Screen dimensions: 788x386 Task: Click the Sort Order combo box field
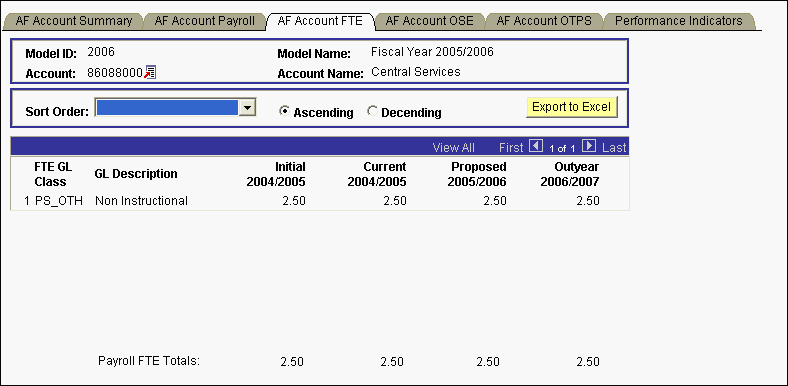175,107
